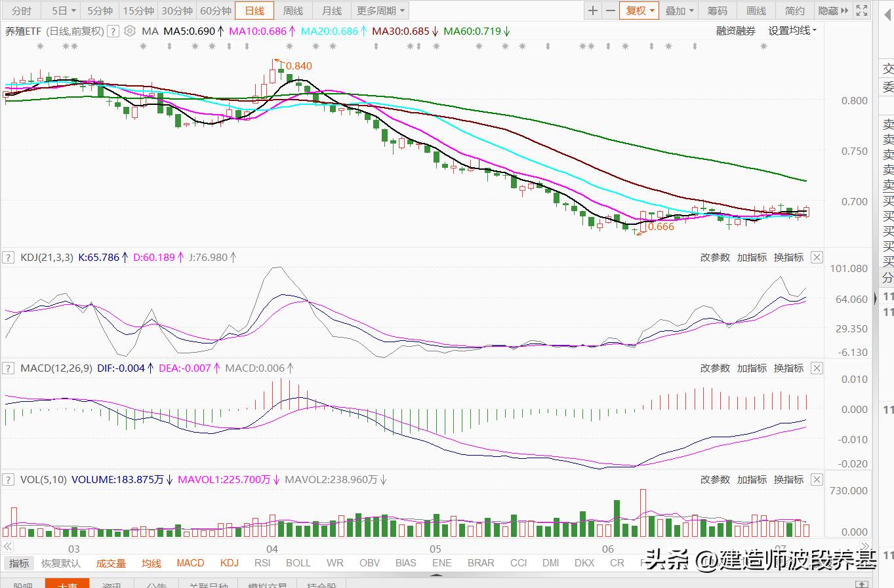The image size is (894, 588).
Task: Open the 设置均线 dropdown
Action: click(x=792, y=31)
